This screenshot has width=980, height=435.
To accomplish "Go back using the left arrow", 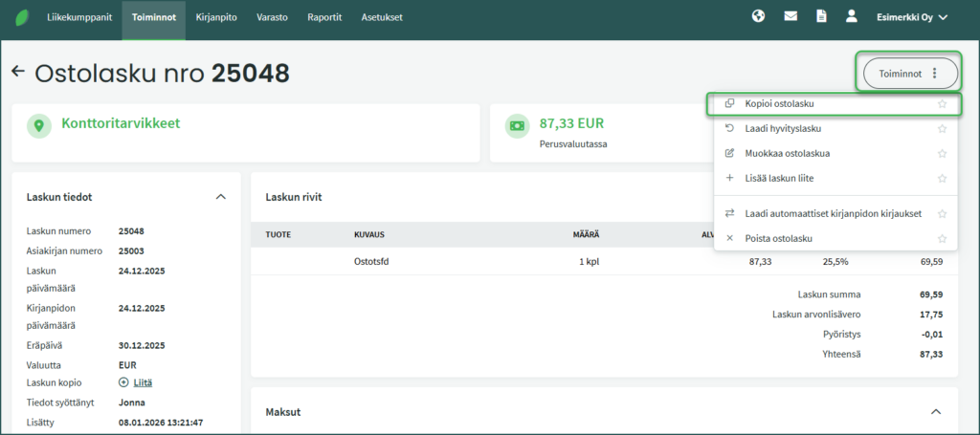I will (x=17, y=72).
